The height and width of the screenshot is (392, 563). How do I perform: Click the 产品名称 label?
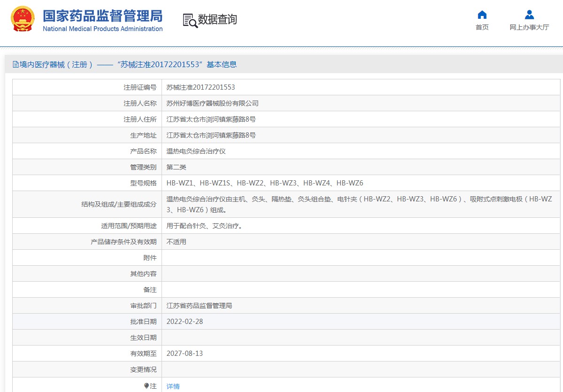click(x=143, y=151)
